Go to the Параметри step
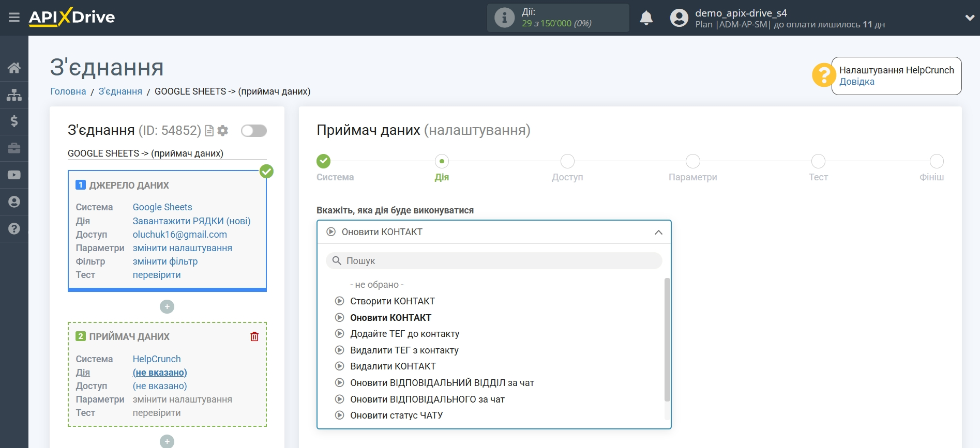980x448 pixels. pyautogui.click(x=693, y=161)
